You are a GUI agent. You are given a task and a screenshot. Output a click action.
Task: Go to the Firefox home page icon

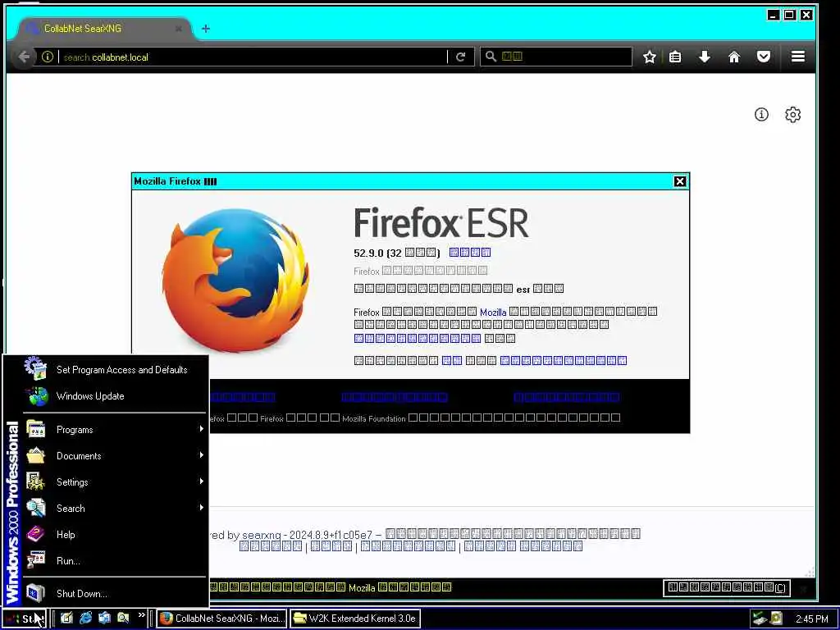(x=734, y=57)
